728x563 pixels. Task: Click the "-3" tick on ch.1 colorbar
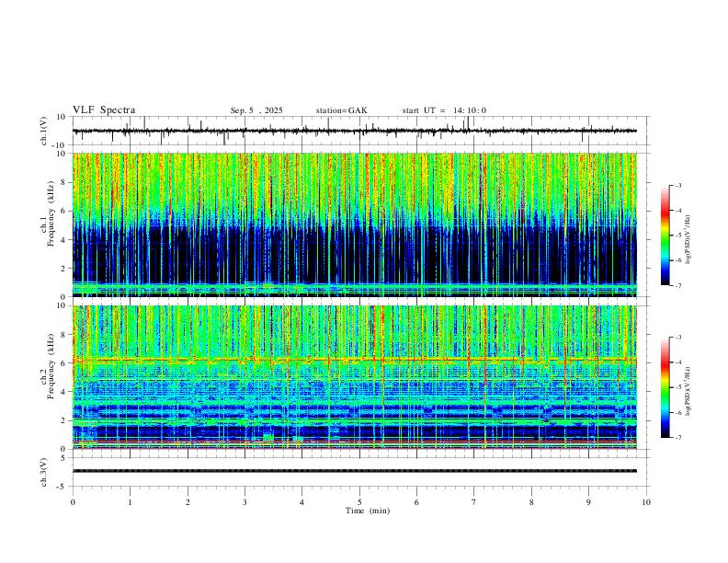(x=677, y=185)
